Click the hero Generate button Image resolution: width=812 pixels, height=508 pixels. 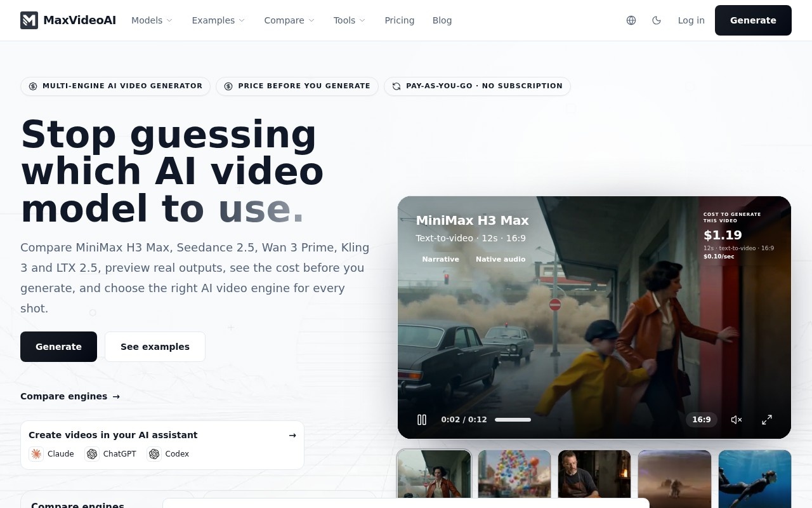pos(58,347)
